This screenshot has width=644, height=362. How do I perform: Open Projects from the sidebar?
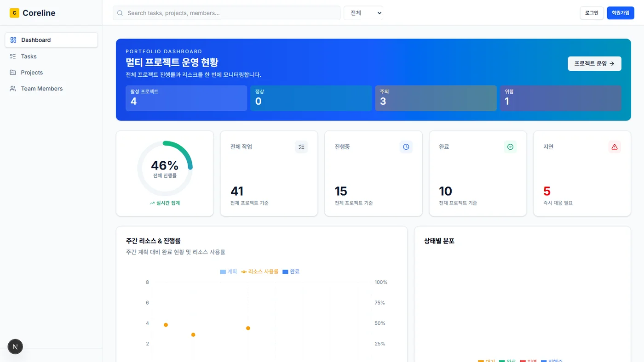coord(52,73)
